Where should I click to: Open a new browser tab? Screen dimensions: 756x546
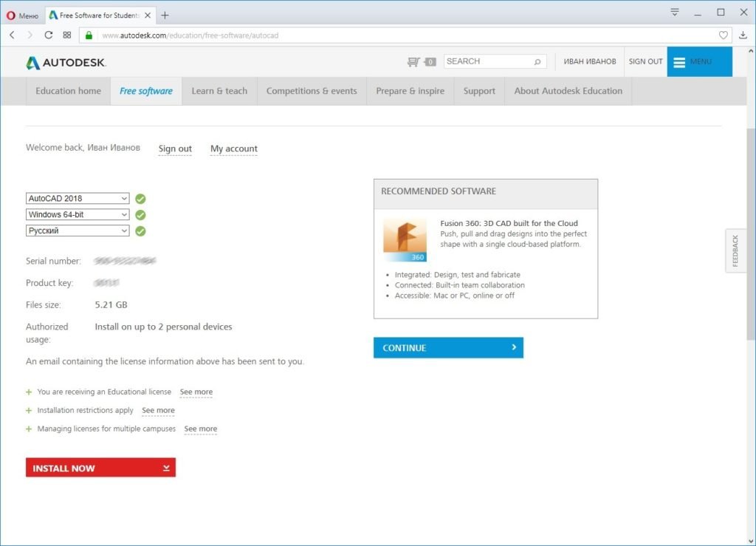tap(165, 16)
